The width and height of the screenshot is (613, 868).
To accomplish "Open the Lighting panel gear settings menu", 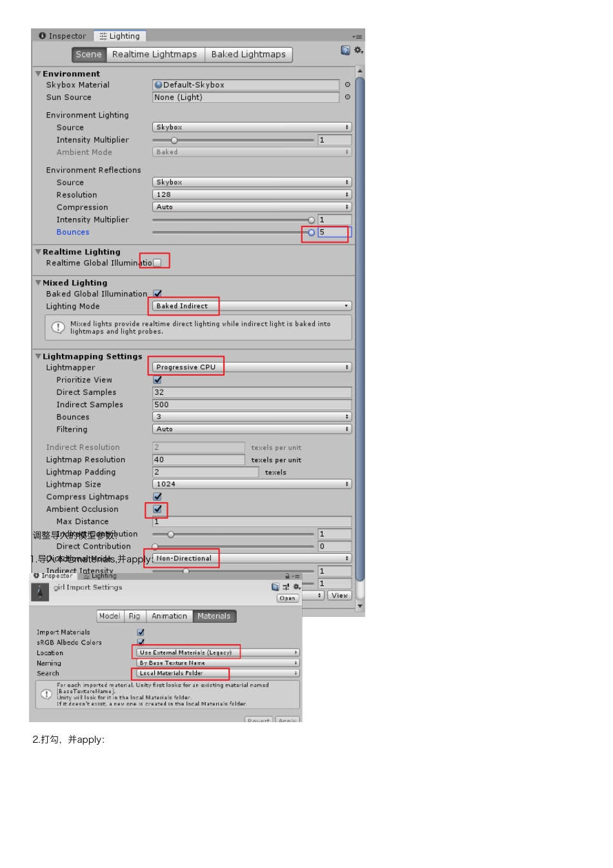I will pos(359,50).
